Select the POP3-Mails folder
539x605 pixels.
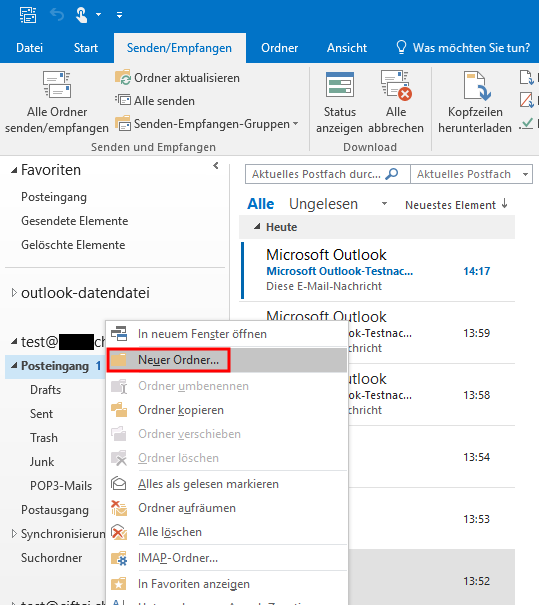[61, 485]
